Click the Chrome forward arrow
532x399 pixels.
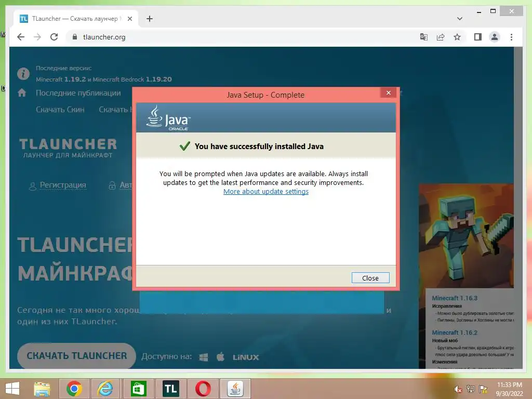click(37, 37)
